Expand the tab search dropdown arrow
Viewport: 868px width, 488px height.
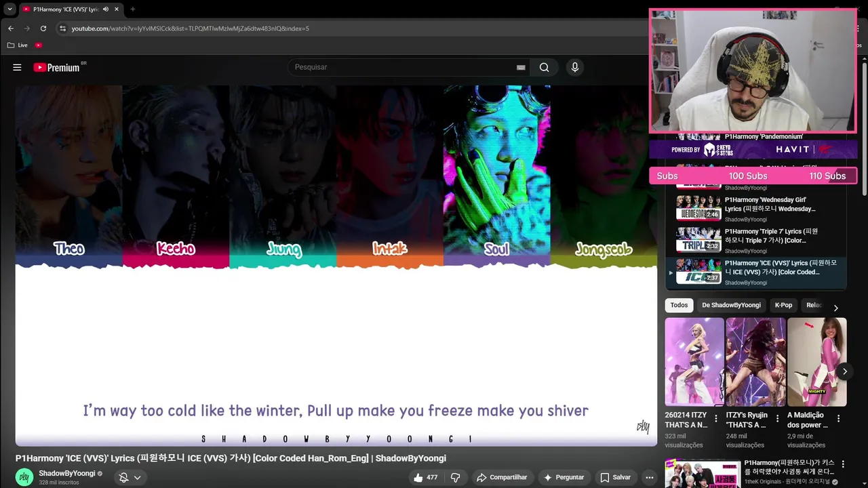9,9
